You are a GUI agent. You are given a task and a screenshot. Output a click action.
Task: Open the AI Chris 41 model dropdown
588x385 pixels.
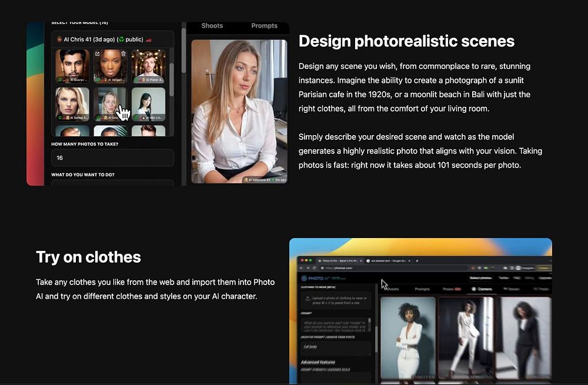tap(112, 39)
